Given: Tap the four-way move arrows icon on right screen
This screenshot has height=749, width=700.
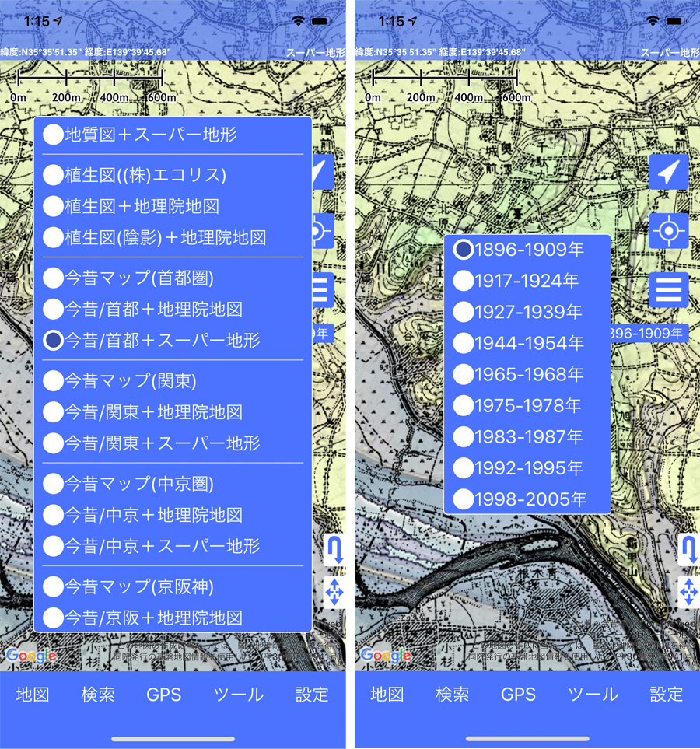Looking at the screenshot, I should tap(688, 593).
